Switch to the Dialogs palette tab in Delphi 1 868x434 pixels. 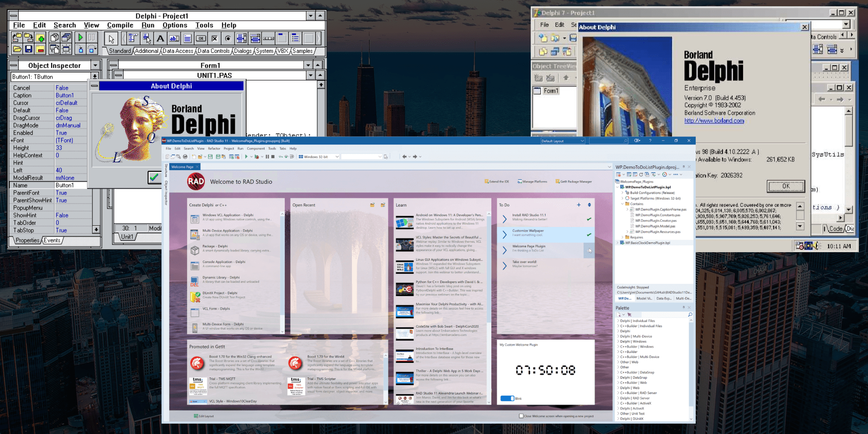pyautogui.click(x=243, y=51)
